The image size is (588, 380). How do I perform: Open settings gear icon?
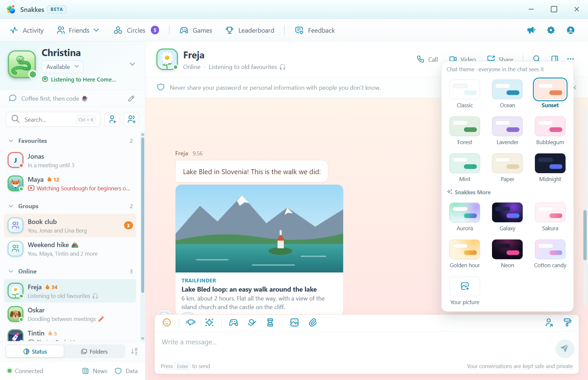(551, 30)
